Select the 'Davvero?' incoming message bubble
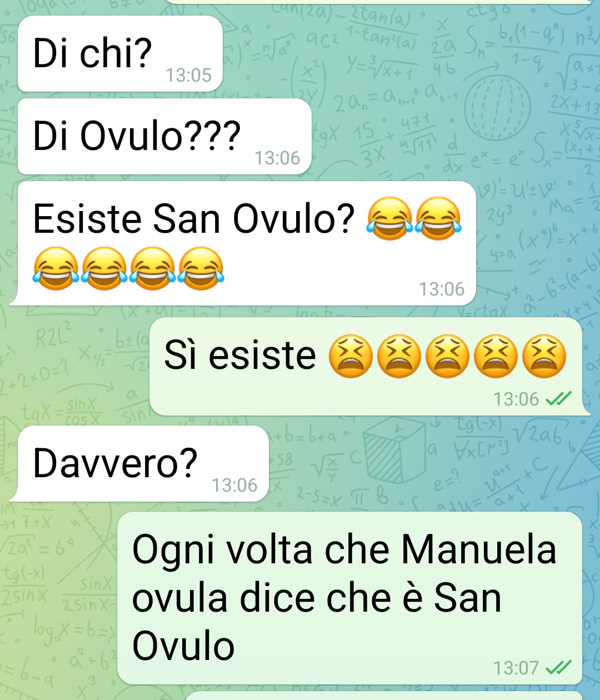The image size is (600, 700). (x=143, y=463)
